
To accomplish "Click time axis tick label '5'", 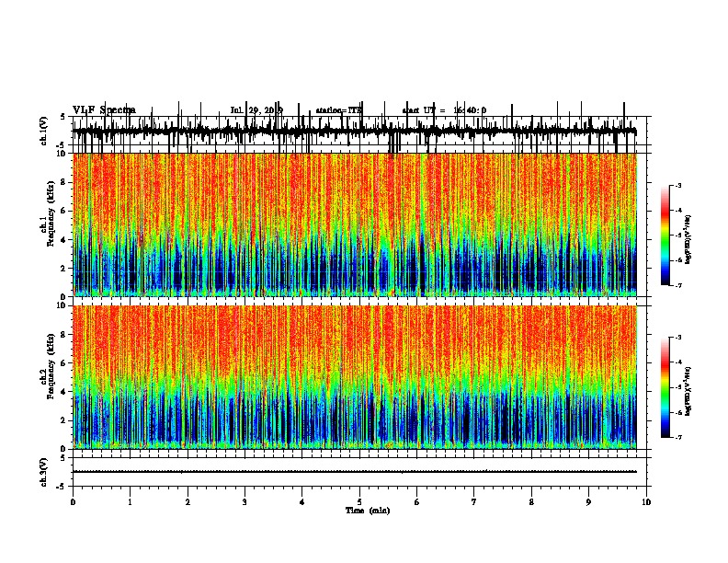I will 359,502.
